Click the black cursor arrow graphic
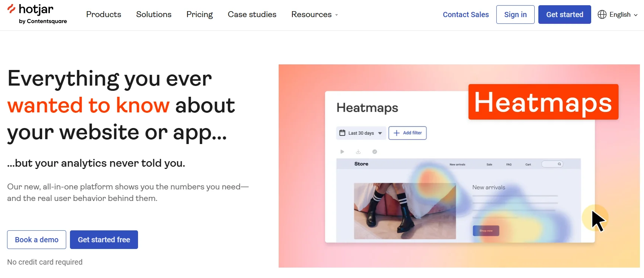This screenshot has width=644, height=278. point(598,221)
